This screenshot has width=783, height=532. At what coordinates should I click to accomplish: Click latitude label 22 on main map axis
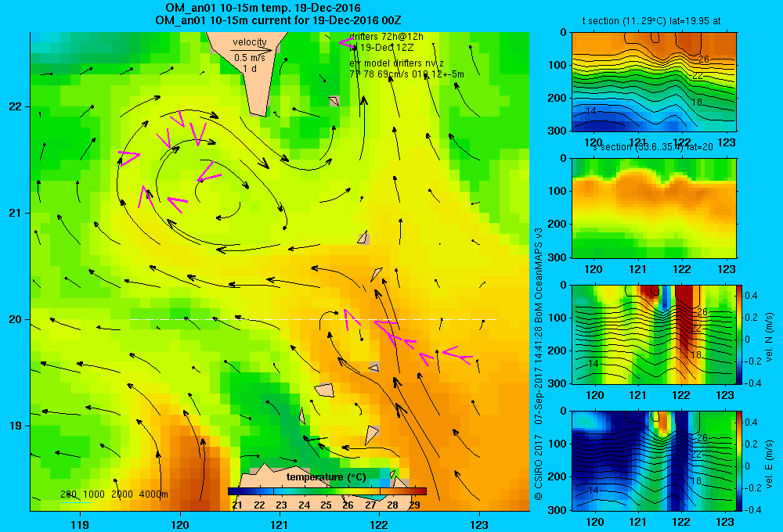coord(15,107)
